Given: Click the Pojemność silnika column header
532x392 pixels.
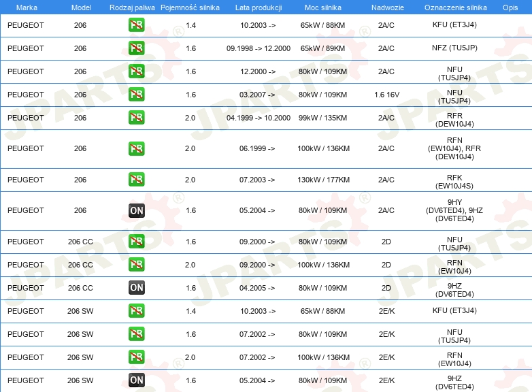Looking at the screenshot, I should (x=190, y=7).
